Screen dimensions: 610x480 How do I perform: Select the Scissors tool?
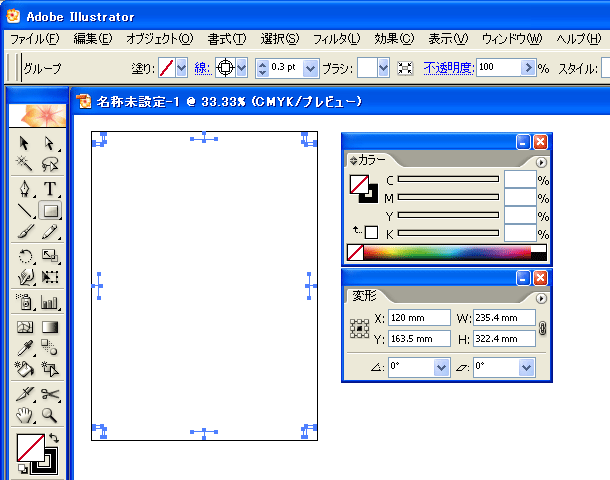(x=50, y=394)
